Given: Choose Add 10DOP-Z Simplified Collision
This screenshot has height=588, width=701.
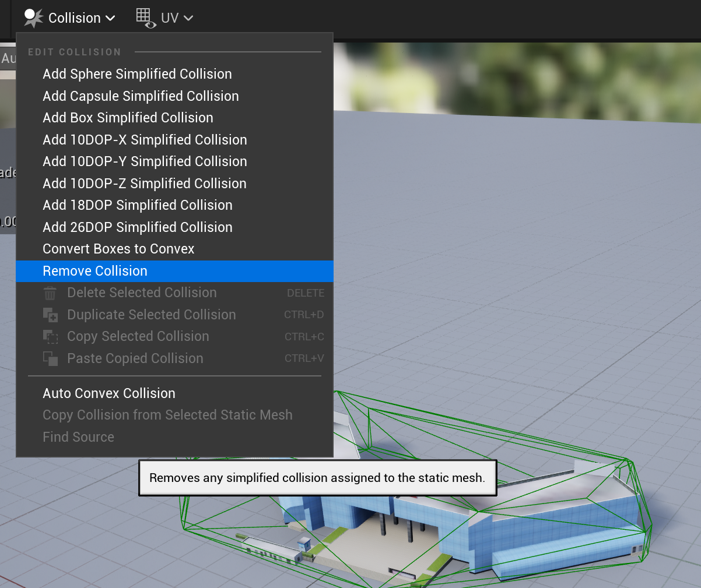Looking at the screenshot, I should pos(145,183).
